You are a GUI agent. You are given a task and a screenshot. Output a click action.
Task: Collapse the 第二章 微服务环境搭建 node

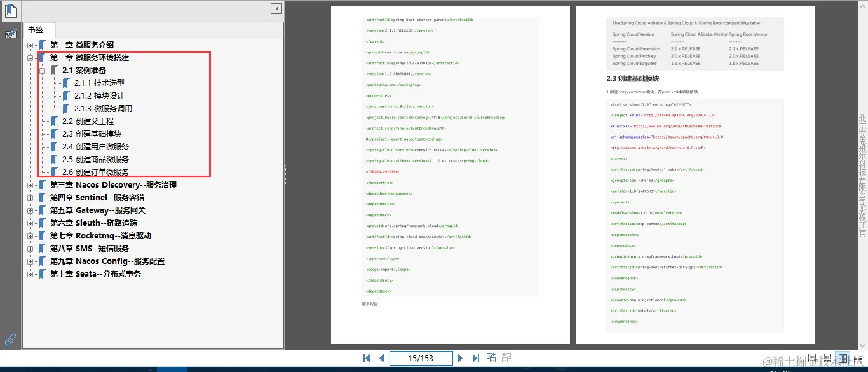tap(30, 58)
